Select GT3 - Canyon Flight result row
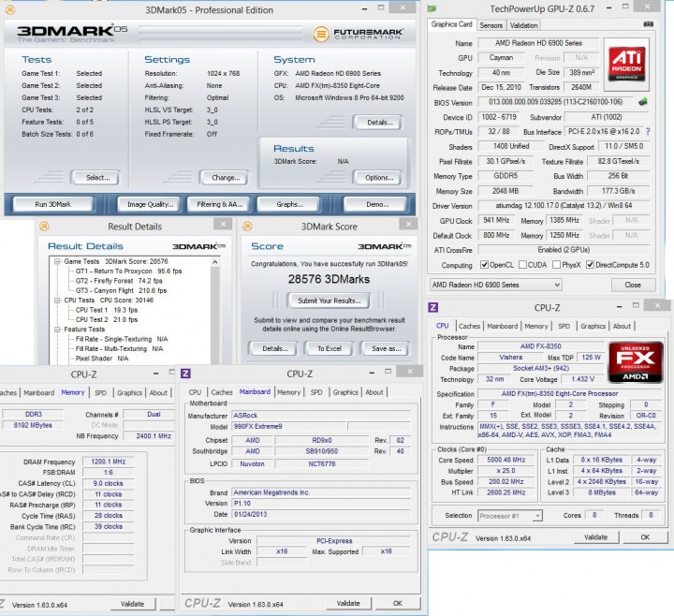Image resolution: width=674 pixels, height=616 pixels. [121, 290]
